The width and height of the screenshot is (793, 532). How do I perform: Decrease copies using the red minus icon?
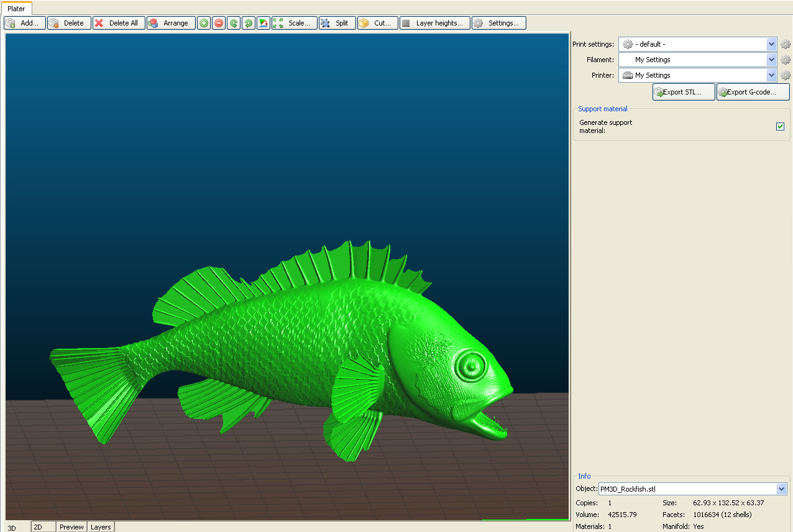[x=218, y=22]
